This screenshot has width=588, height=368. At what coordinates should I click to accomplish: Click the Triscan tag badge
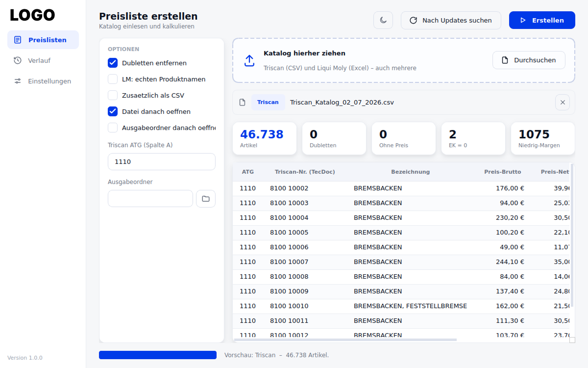[268, 102]
